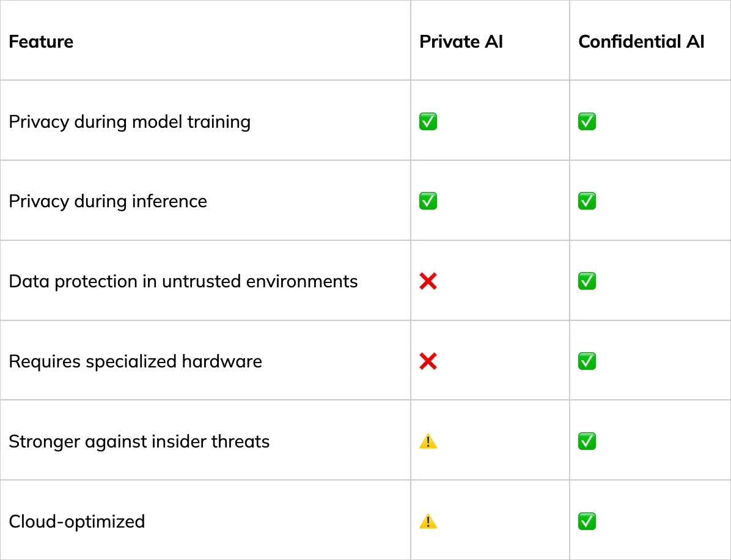This screenshot has height=560, width=731.
Task: Click 'Data protection in untrusted environments' text
Action: (x=183, y=282)
